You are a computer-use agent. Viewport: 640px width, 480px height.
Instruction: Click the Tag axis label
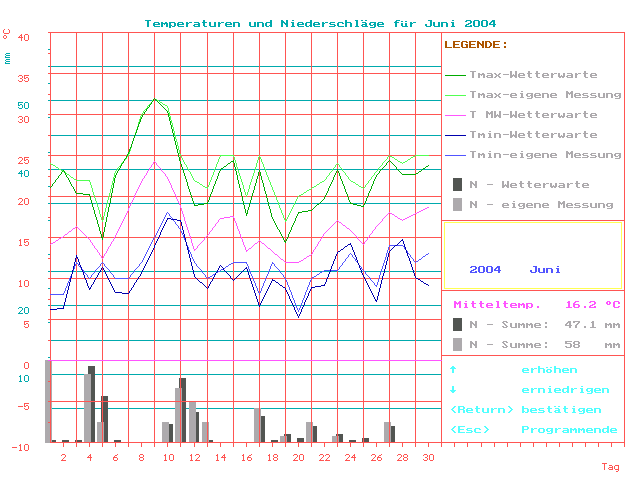(610, 467)
